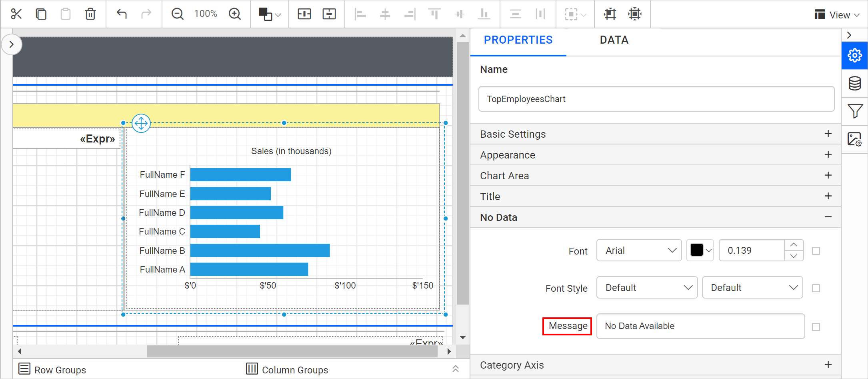Click the canvas scroll down arrow
868x379 pixels.
point(463,337)
